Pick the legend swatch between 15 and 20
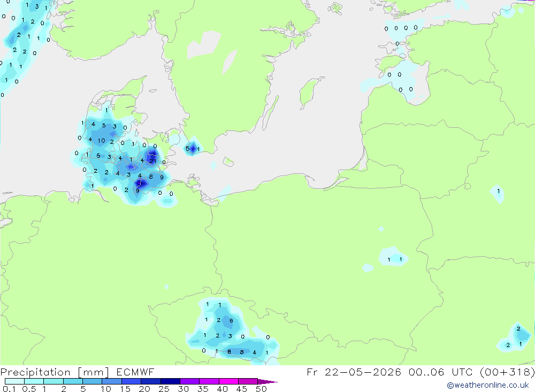The image size is (535, 392). [x=132, y=381]
